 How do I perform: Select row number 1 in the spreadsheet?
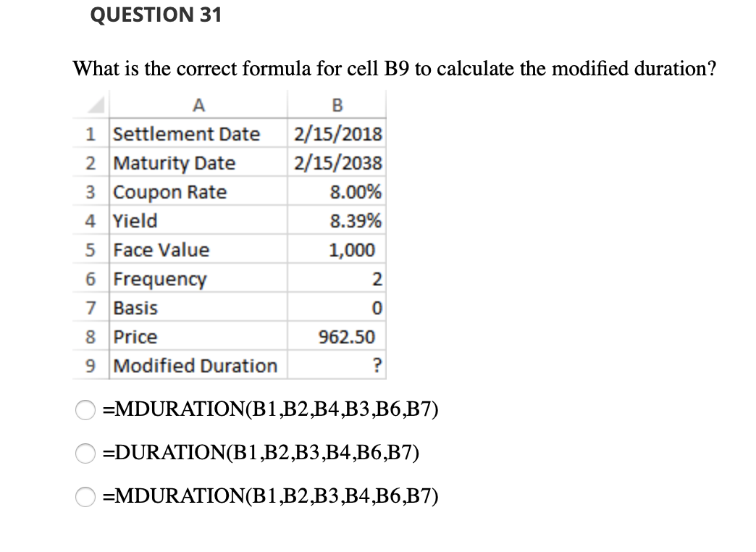click(x=90, y=134)
